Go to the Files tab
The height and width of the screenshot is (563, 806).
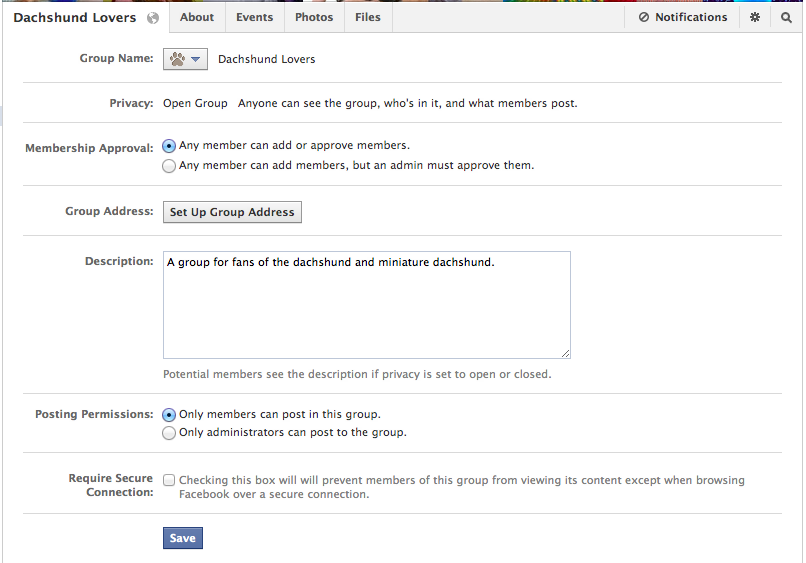(x=368, y=17)
